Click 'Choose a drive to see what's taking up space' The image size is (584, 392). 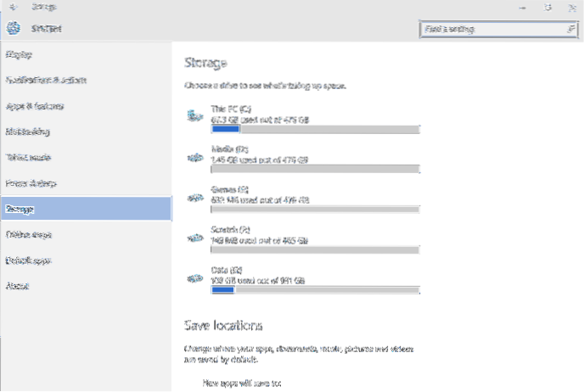(x=265, y=86)
